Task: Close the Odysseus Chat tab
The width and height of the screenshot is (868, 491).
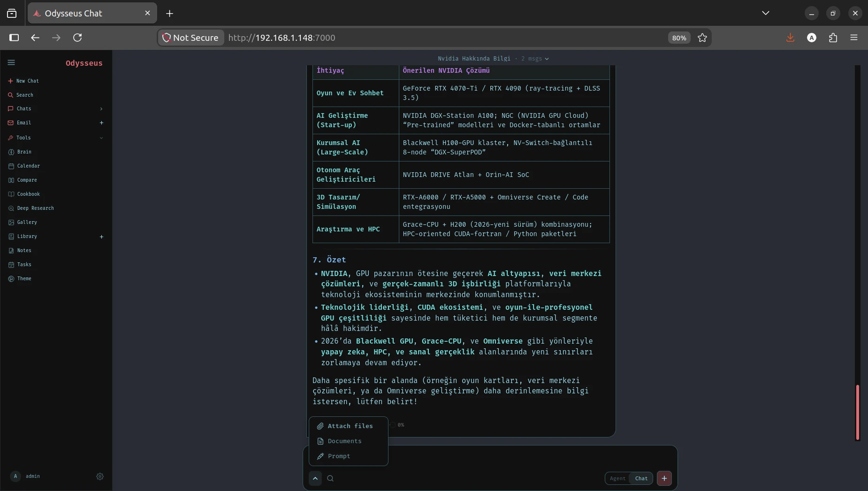Action: pos(147,13)
